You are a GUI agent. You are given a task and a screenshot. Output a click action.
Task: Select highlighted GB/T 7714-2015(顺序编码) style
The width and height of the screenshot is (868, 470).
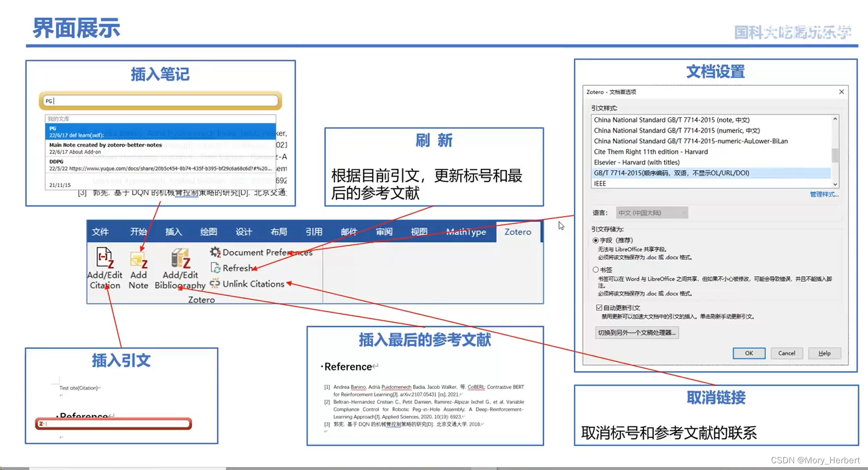pos(711,173)
